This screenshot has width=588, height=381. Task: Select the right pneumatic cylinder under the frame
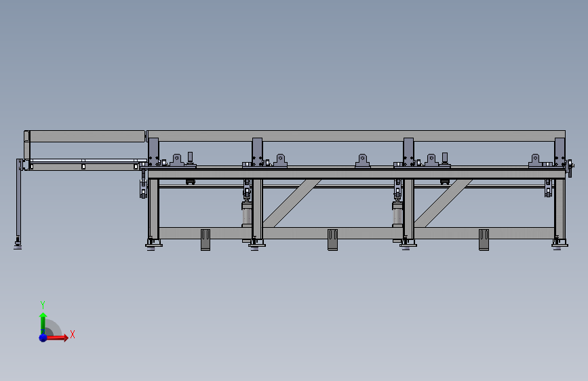(x=397, y=214)
